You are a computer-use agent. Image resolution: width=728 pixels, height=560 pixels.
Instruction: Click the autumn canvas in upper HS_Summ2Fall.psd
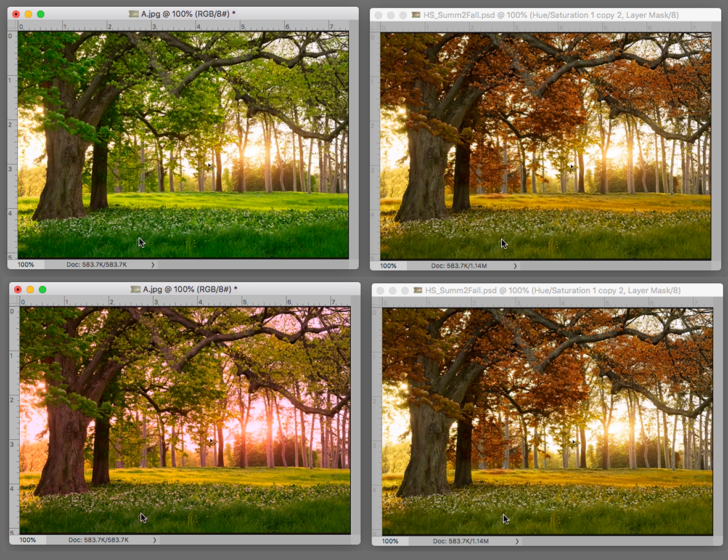pos(546,146)
